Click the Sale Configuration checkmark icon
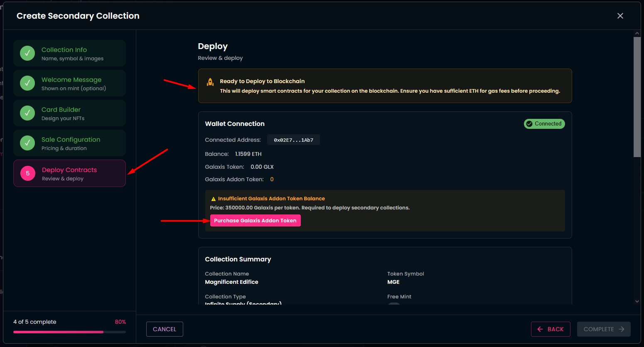Viewport: 644px width, 347px height. (x=27, y=143)
